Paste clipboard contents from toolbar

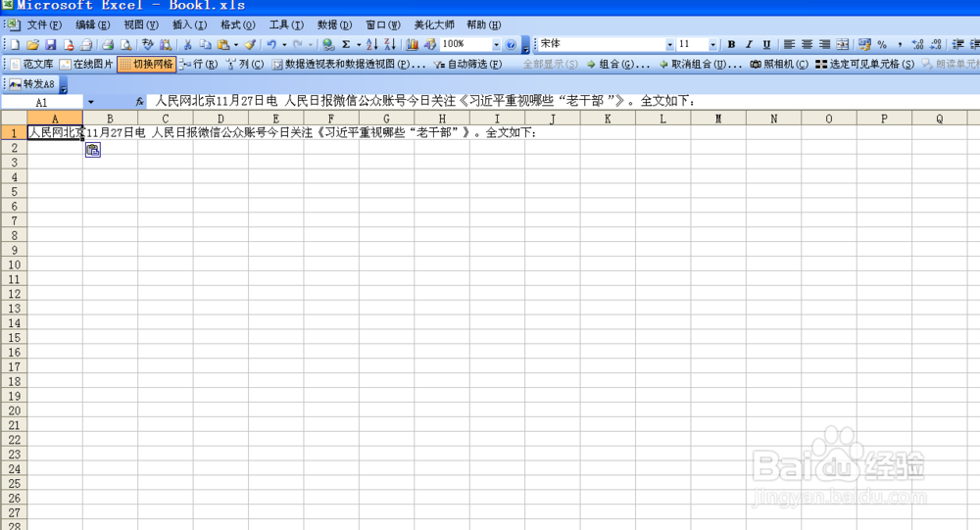tap(223, 44)
